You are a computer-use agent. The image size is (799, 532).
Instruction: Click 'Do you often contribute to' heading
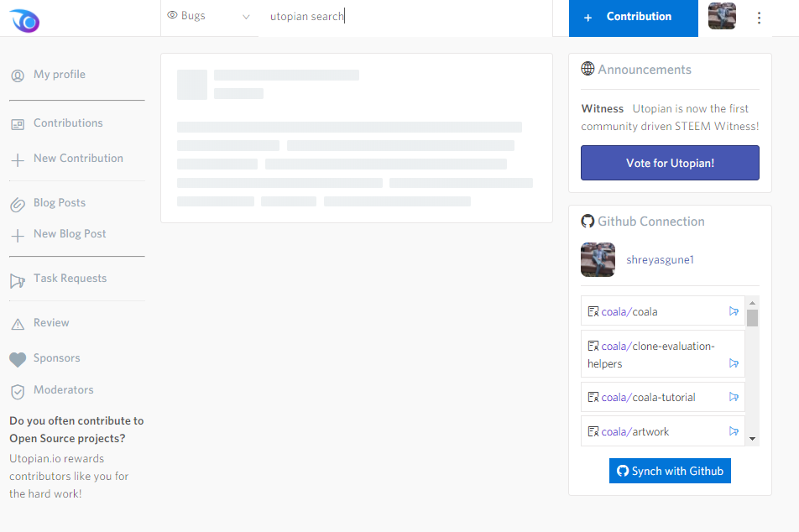pyautogui.click(x=76, y=421)
